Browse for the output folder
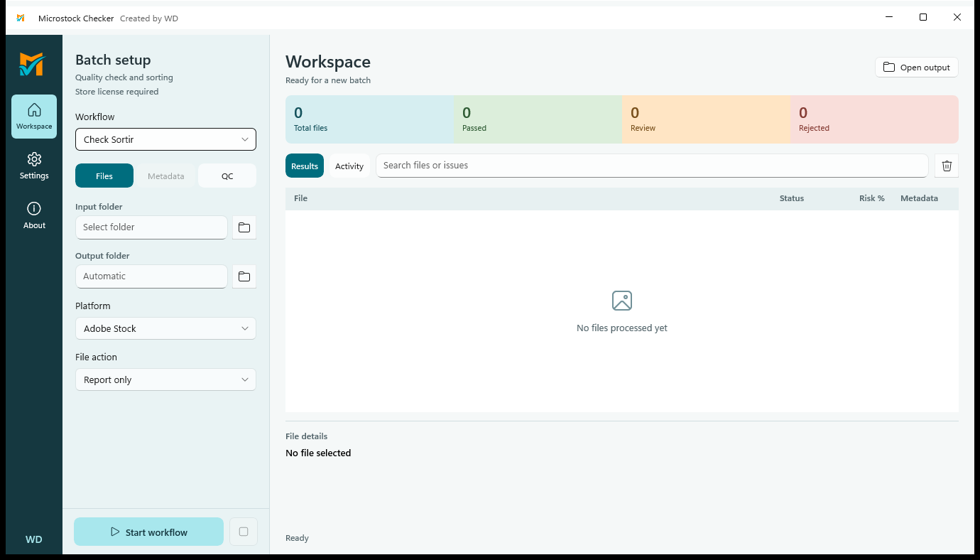 244,276
